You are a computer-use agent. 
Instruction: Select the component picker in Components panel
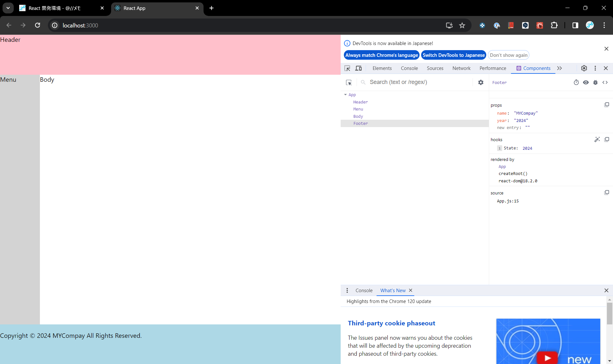348,82
